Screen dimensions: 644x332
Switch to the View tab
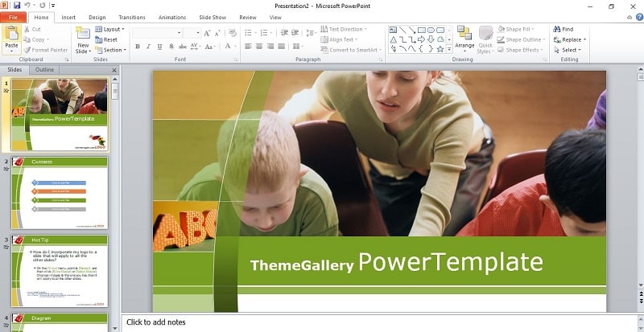[x=275, y=17]
